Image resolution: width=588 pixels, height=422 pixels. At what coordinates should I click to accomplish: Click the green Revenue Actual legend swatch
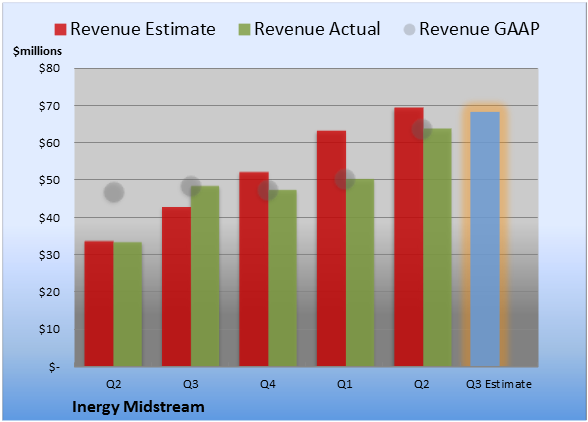pyautogui.click(x=244, y=29)
